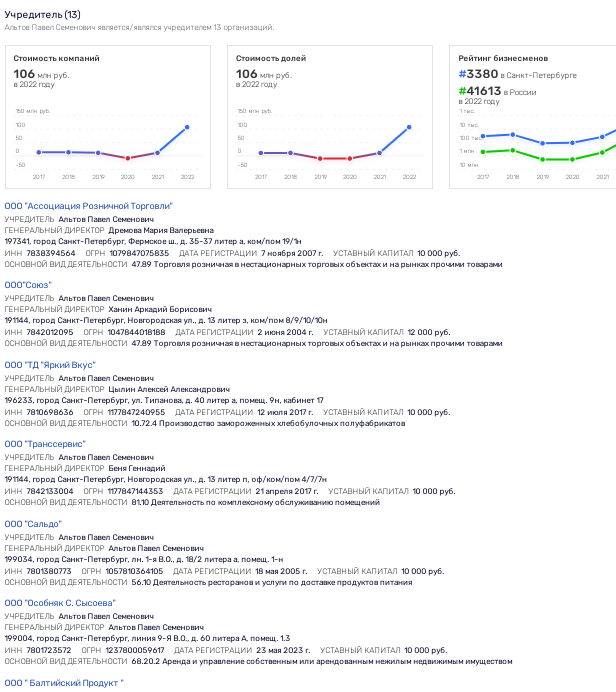
Task: Click 2022 data point on Стоимость компаний chart
Action: coord(187,127)
